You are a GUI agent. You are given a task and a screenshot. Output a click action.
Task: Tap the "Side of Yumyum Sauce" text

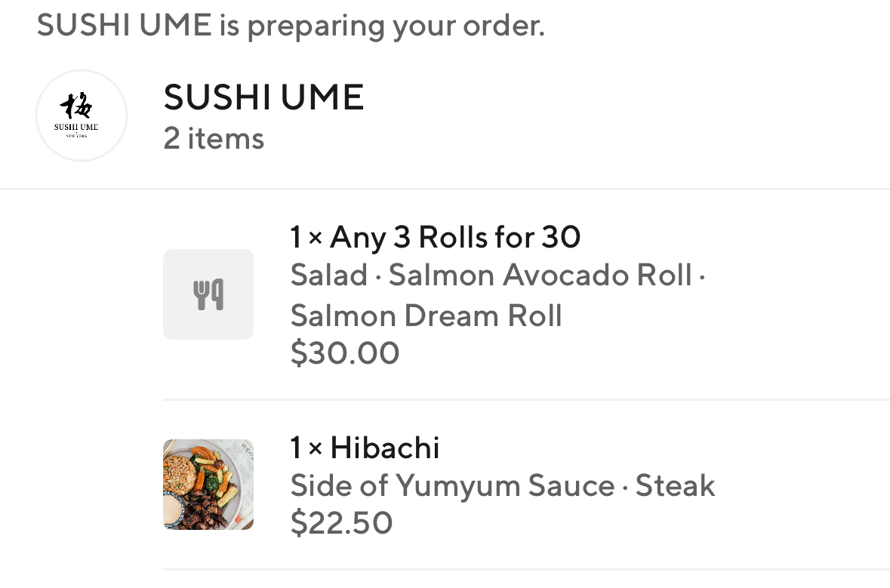452,485
